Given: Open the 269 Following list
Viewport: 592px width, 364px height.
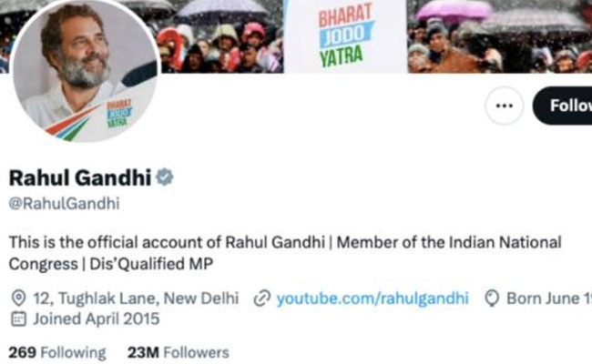Looking at the screenshot, I should point(57,353).
